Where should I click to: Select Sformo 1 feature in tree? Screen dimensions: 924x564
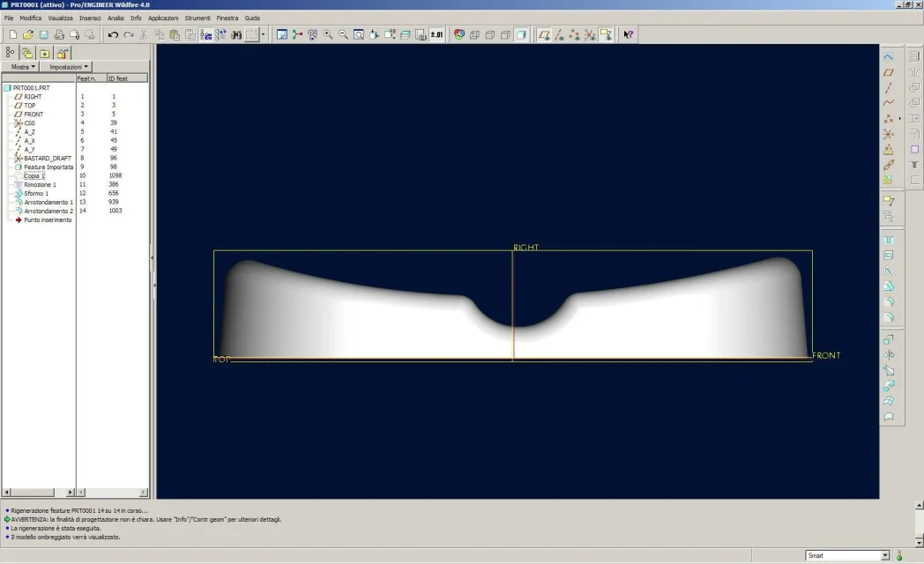(x=36, y=194)
